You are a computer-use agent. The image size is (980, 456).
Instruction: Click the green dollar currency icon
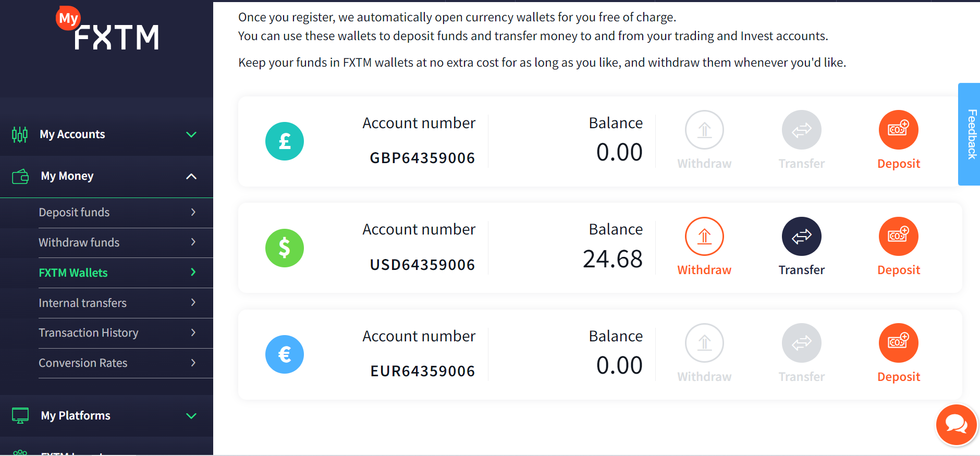click(x=285, y=248)
